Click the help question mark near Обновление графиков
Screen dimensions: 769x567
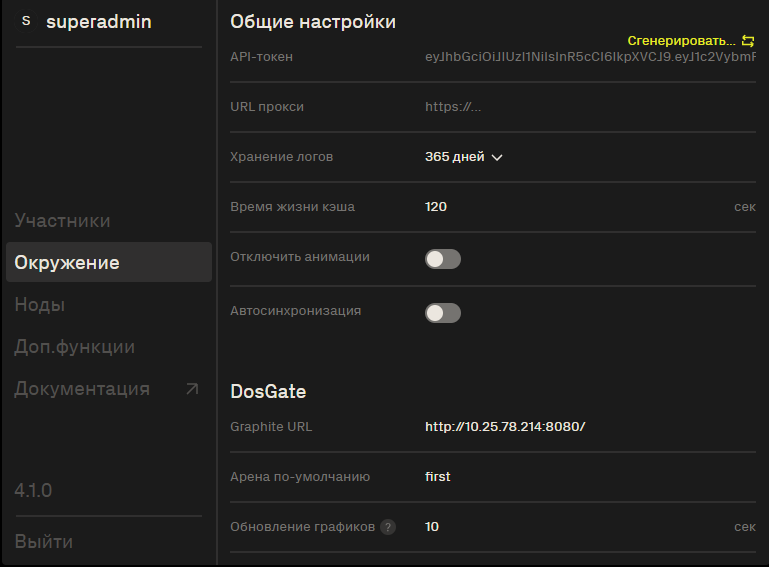(388, 527)
